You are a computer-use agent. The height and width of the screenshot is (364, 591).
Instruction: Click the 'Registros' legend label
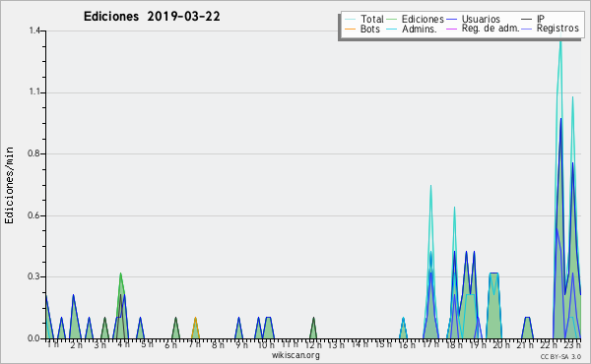click(x=558, y=29)
